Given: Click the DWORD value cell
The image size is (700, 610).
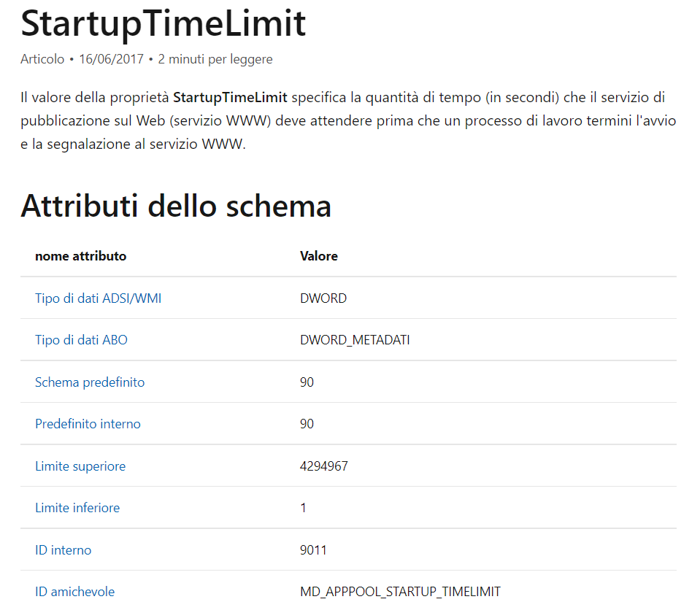Looking at the screenshot, I should (323, 298).
